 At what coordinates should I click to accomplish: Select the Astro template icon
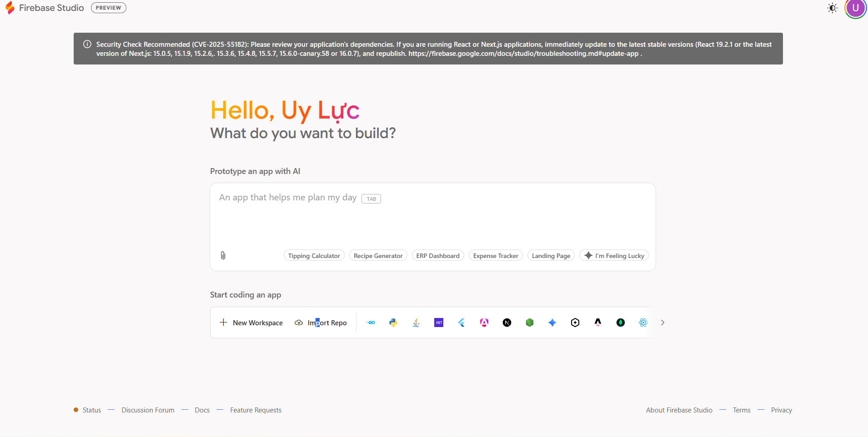[x=598, y=323]
